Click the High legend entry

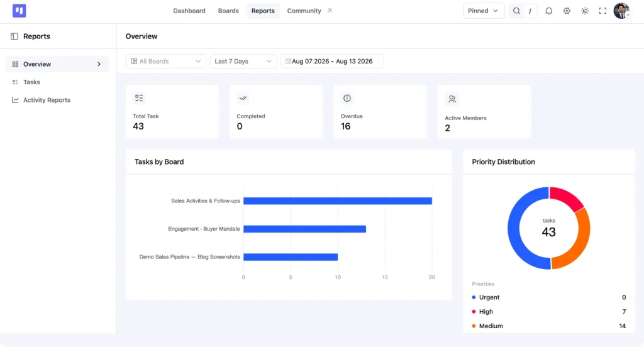coord(548,312)
